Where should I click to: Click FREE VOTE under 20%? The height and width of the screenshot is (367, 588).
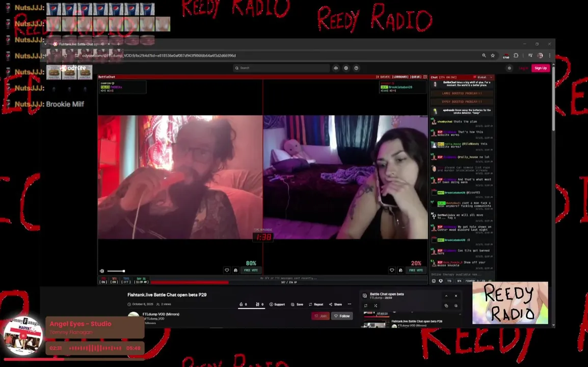(x=416, y=270)
